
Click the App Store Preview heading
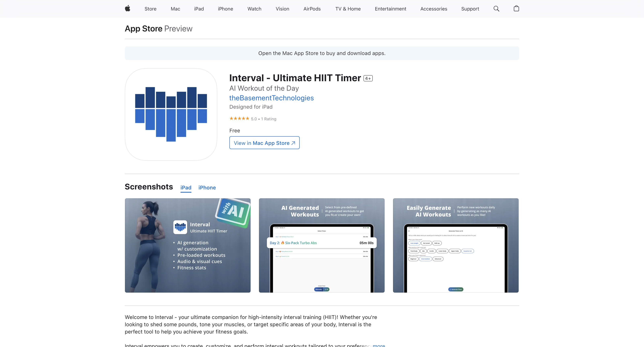[x=159, y=29]
